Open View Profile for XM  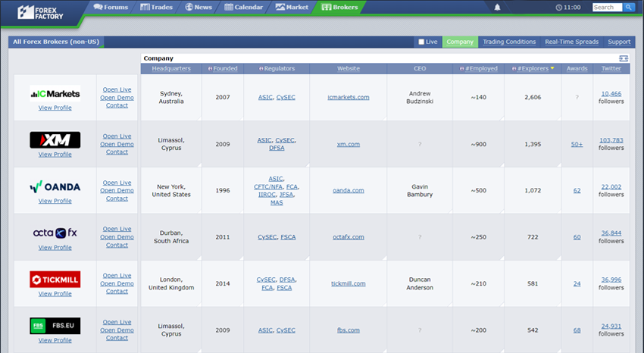pos(55,155)
